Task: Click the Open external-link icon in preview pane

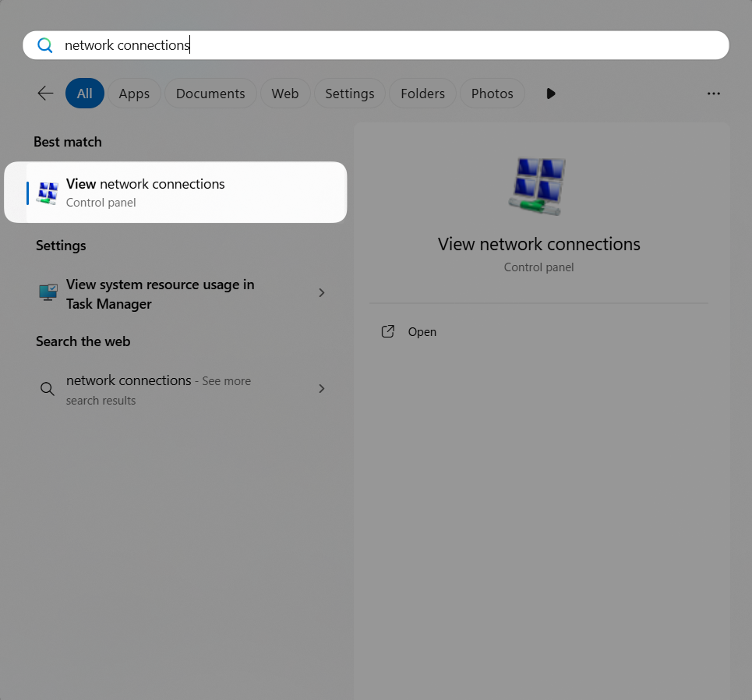Action: tap(387, 332)
